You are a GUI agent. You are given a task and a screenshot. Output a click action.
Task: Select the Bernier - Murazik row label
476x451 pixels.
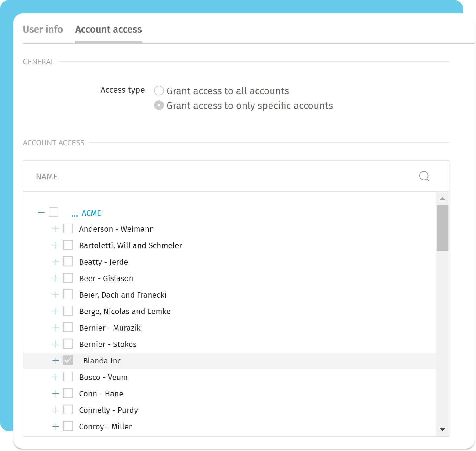tap(110, 328)
